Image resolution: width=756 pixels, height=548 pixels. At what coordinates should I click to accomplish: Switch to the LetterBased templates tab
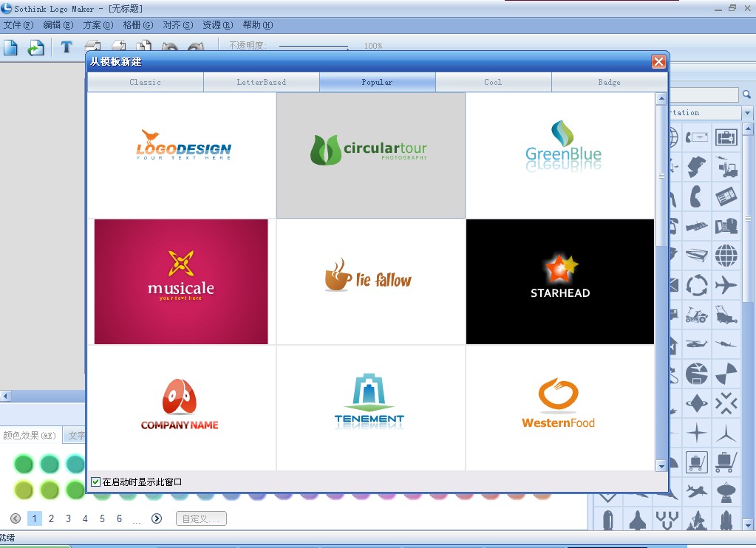coord(262,83)
